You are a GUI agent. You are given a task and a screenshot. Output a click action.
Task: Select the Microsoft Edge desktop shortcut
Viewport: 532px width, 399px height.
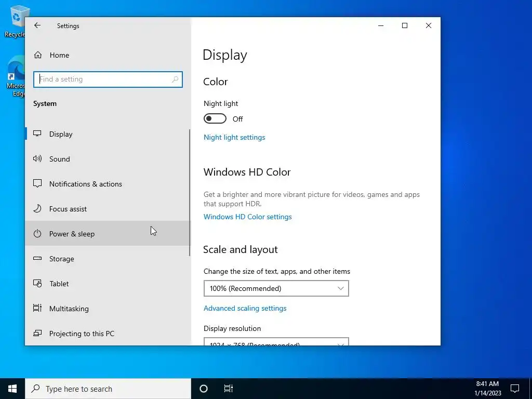16,76
